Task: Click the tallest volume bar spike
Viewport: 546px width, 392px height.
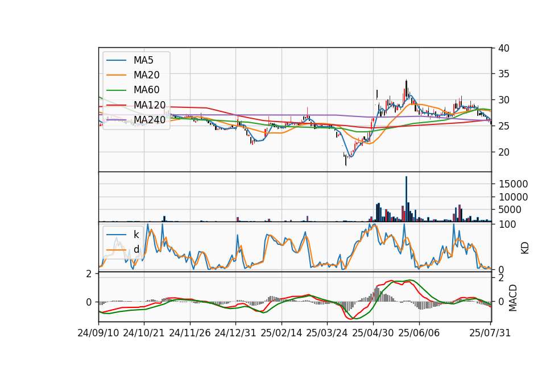Action: [406, 199]
